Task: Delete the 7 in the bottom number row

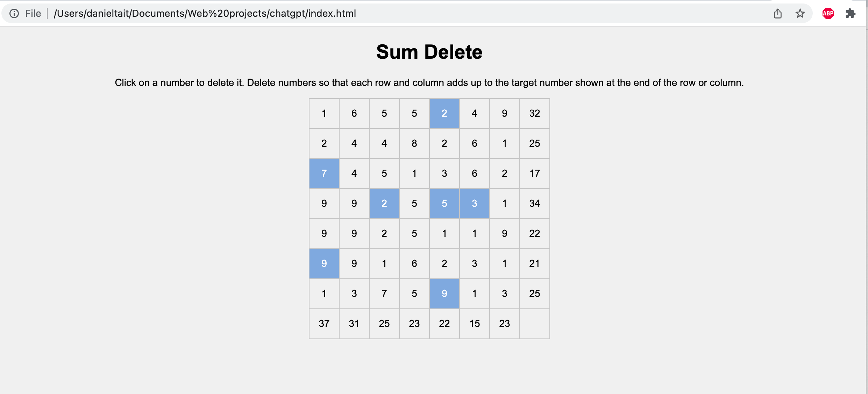Action: pos(384,294)
